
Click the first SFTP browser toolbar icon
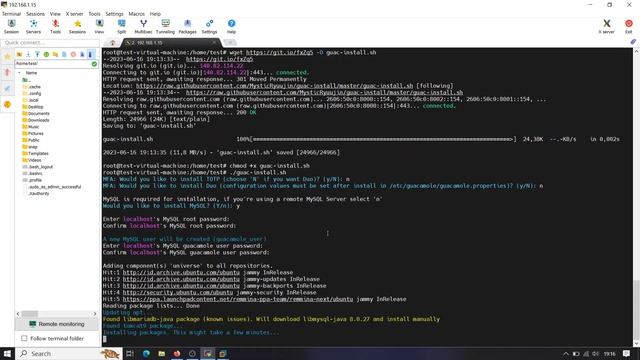point(19,54)
